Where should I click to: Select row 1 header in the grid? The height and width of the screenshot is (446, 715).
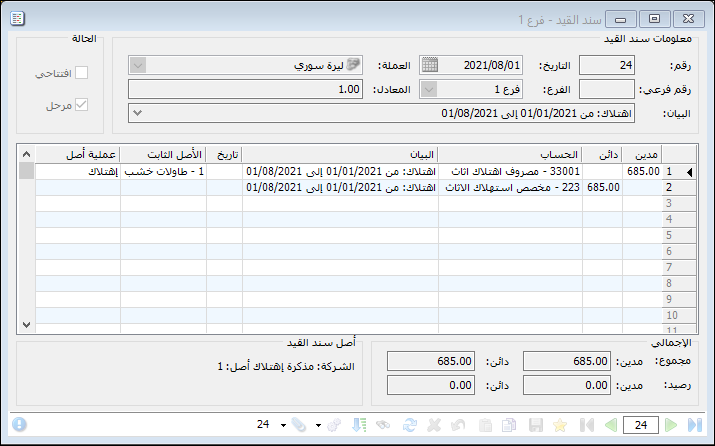pos(679,172)
